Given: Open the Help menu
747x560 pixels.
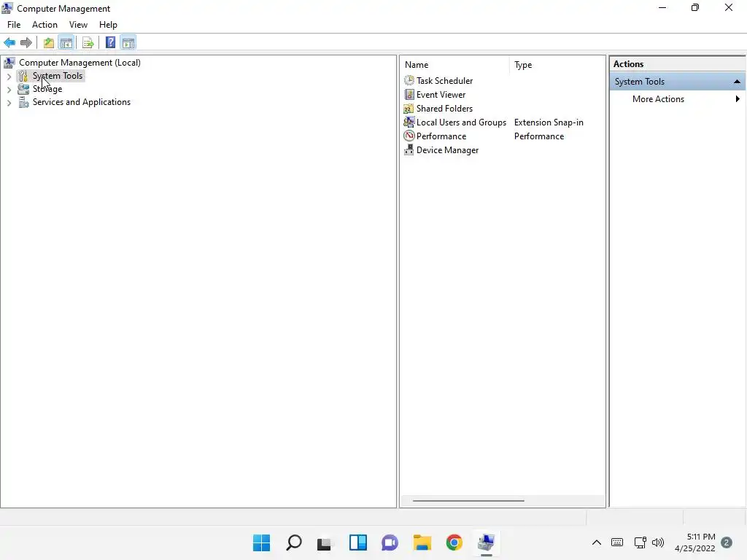Looking at the screenshot, I should click(108, 25).
